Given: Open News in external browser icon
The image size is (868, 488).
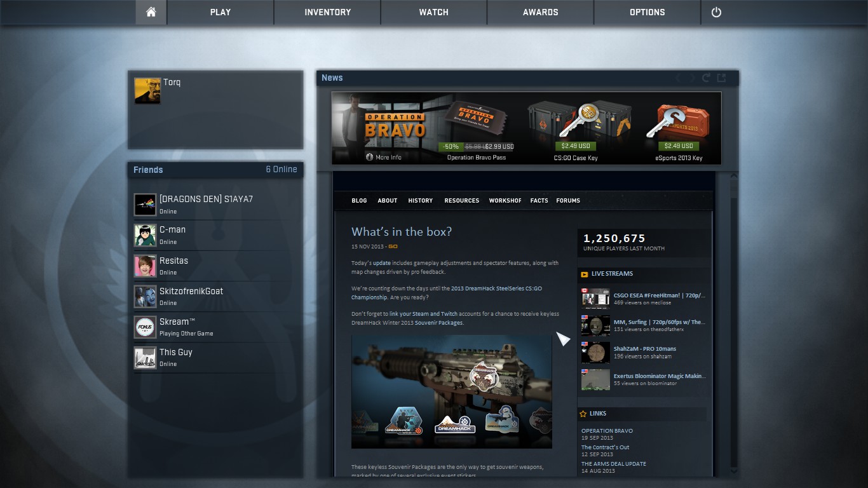Looking at the screenshot, I should click(x=721, y=78).
